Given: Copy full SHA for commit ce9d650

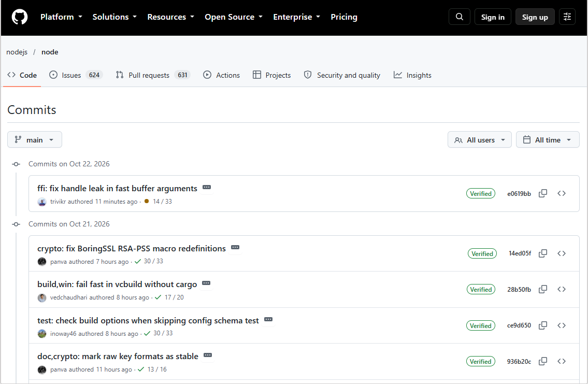Looking at the screenshot, I should point(542,325).
